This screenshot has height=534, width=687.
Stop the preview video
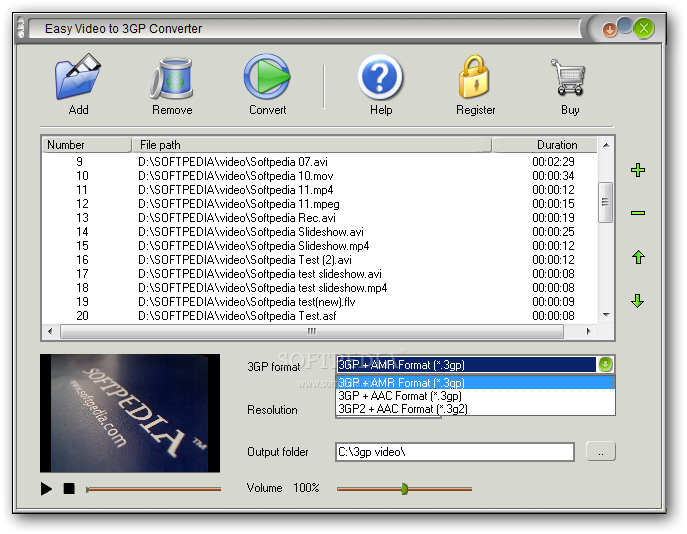[69, 488]
